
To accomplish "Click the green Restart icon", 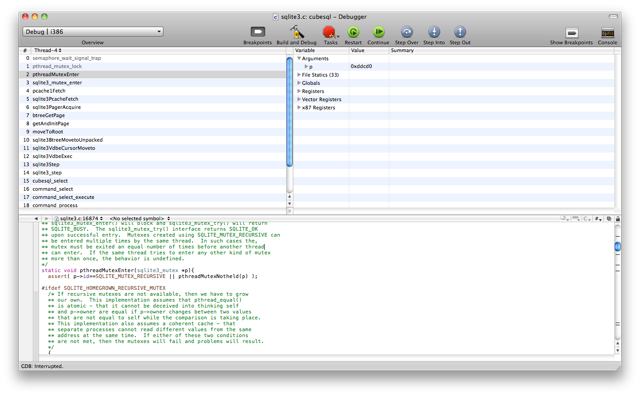I will [353, 32].
